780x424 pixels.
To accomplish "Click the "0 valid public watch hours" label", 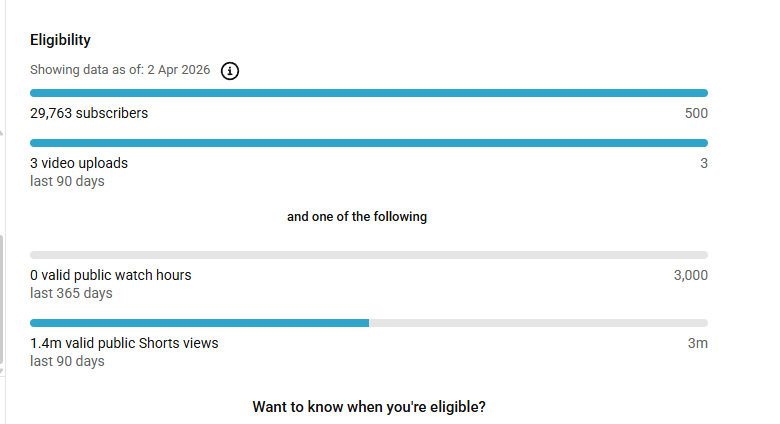I will point(110,275).
